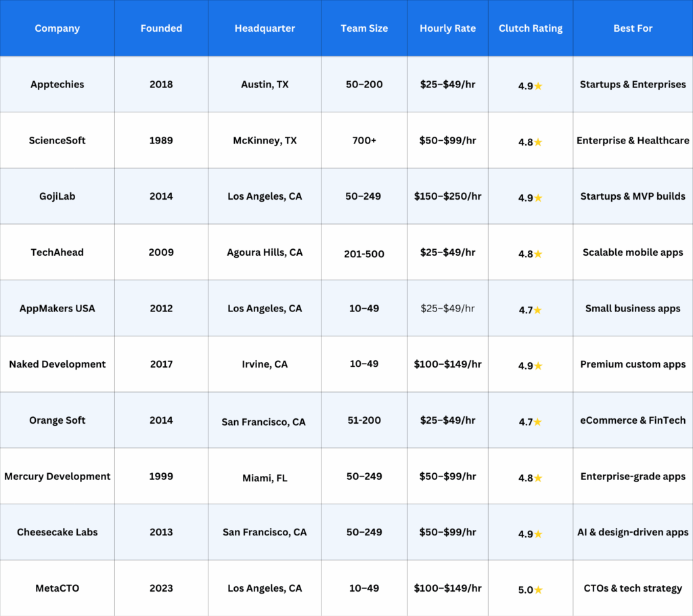Click founded year 2009
This screenshot has height=616, width=693.
coord(161,252)
